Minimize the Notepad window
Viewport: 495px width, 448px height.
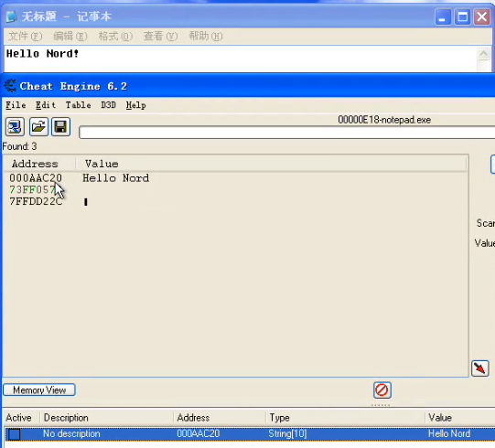click(x=443, y=16)
